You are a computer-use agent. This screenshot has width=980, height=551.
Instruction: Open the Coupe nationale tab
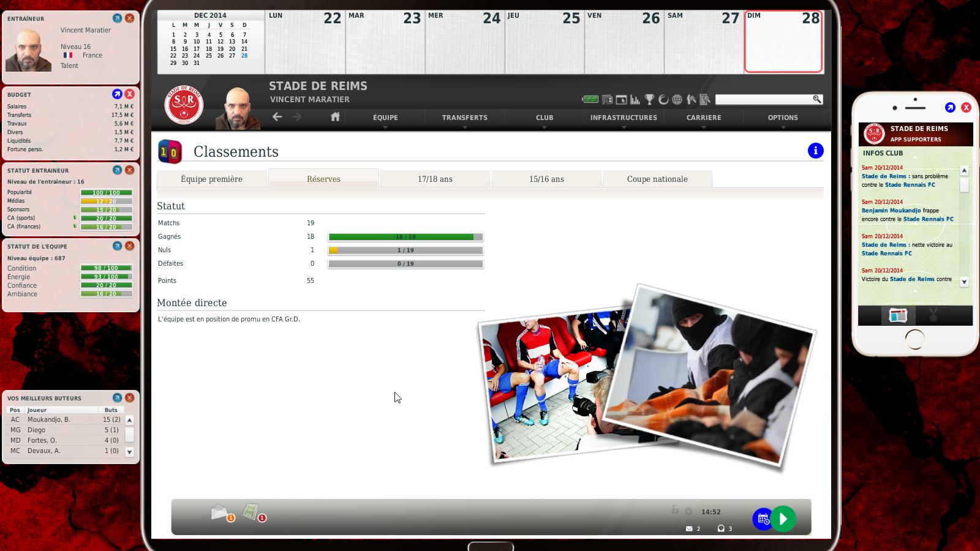pos(657,179)
